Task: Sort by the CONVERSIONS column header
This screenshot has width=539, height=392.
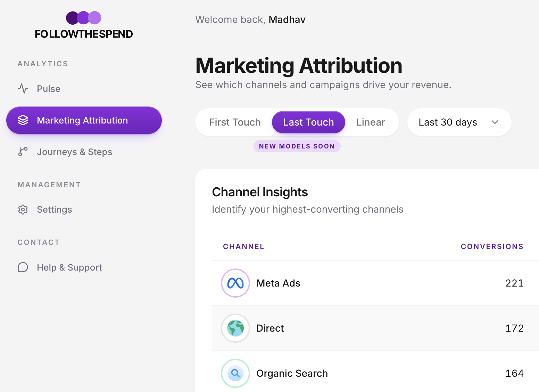Action: (x=492, y=247)
